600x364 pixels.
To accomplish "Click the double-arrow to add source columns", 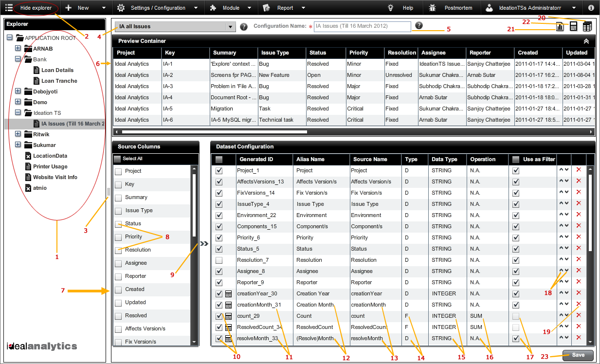I will coord(204,244).
